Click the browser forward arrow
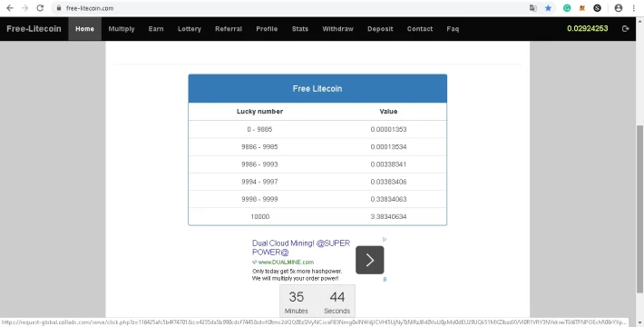644x327 pixels. (x=25, y=8)
